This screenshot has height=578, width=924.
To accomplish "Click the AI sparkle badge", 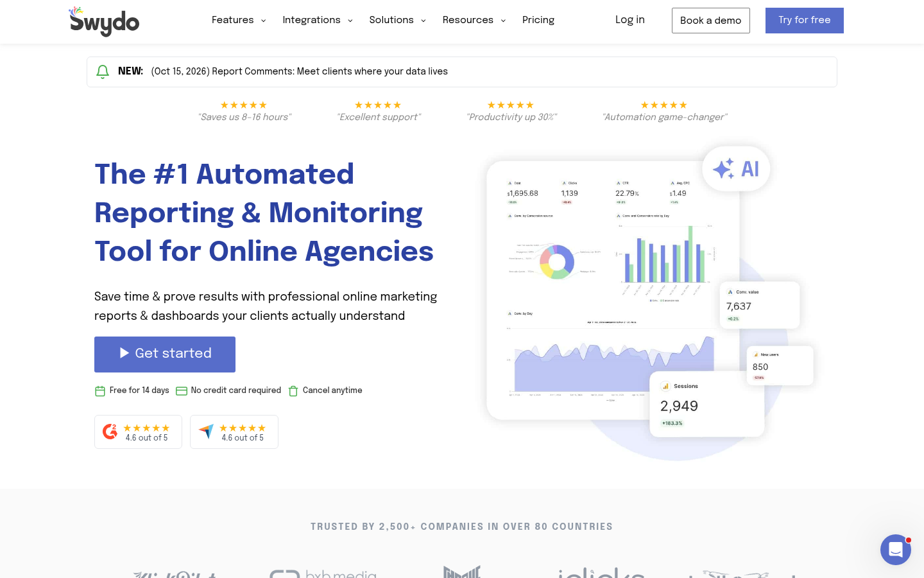I will pos(736,169).
